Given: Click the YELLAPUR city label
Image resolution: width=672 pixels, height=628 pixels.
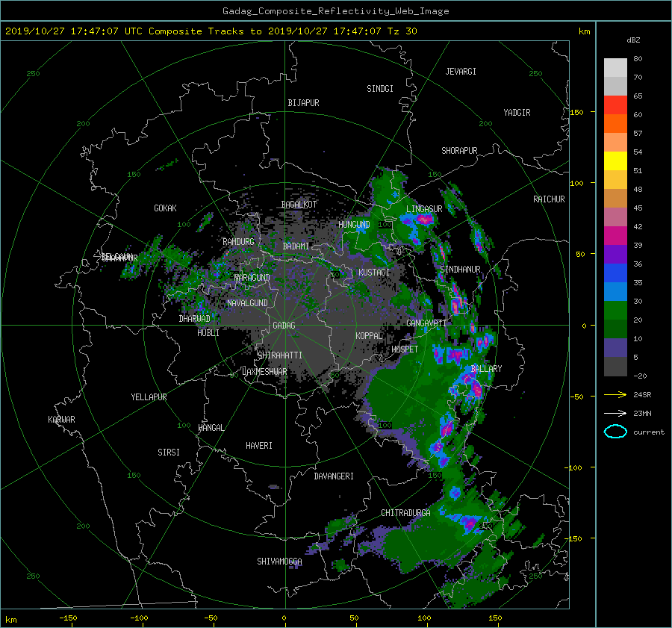Looking at the screenshot, I should click(149, 397).
